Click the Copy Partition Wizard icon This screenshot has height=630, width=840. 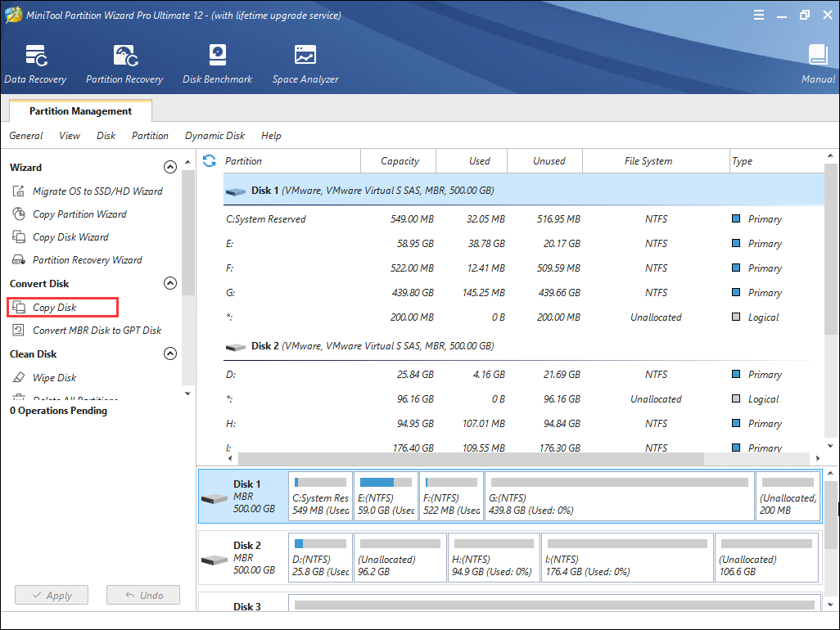pos(19,214)
